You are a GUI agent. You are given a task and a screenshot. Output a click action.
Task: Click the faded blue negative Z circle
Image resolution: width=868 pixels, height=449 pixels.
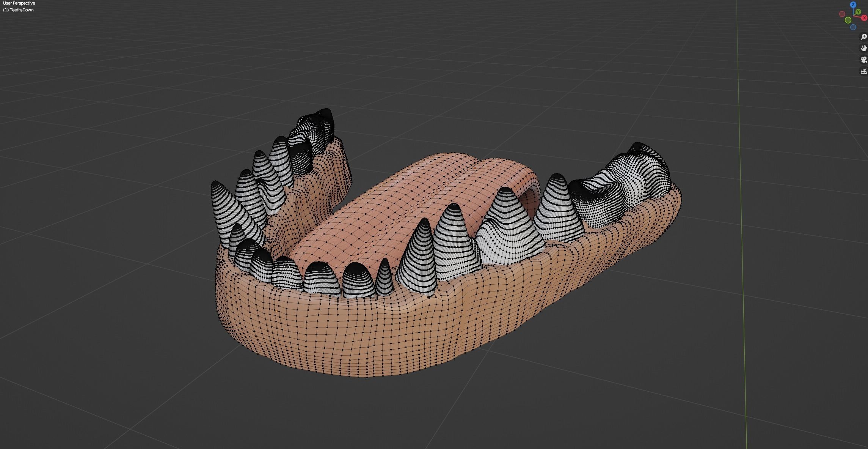[853, 27]
